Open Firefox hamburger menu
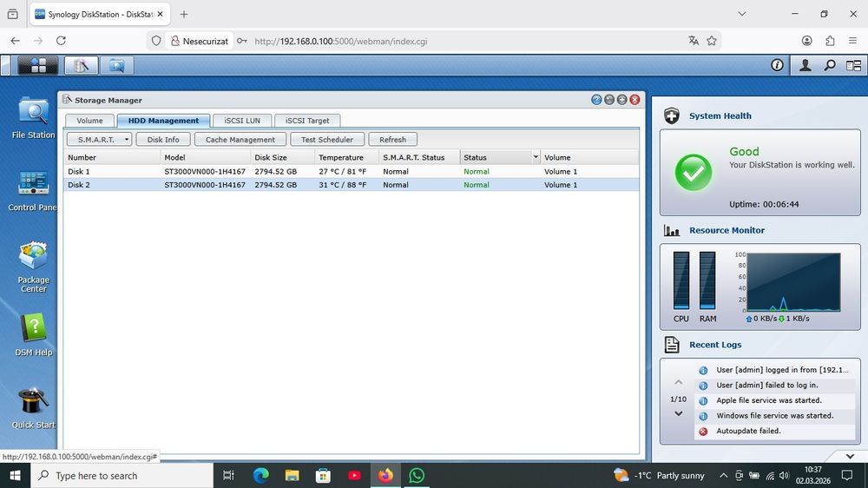Image resolution: width=868 pixels, height=488 pixels. pos(853,41)
